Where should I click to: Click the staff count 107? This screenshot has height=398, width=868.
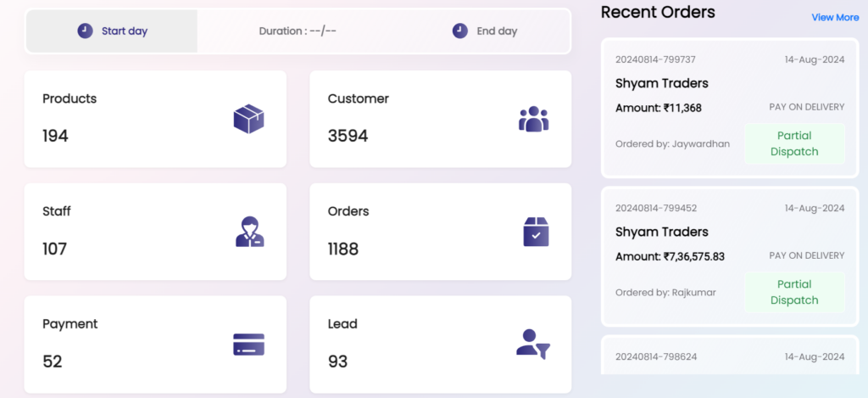click(x=55, y=249)
